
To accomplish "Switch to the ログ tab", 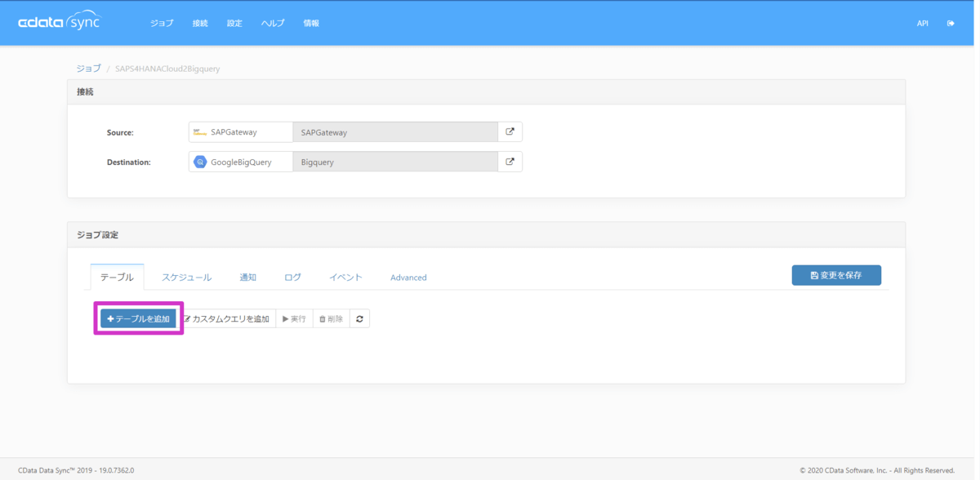I will pos(292,277).
